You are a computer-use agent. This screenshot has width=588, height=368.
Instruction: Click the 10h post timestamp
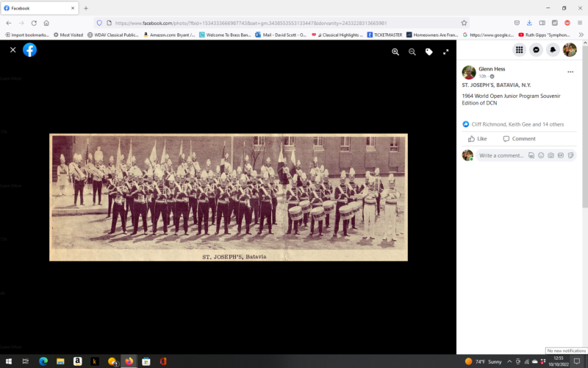point(482,77)
